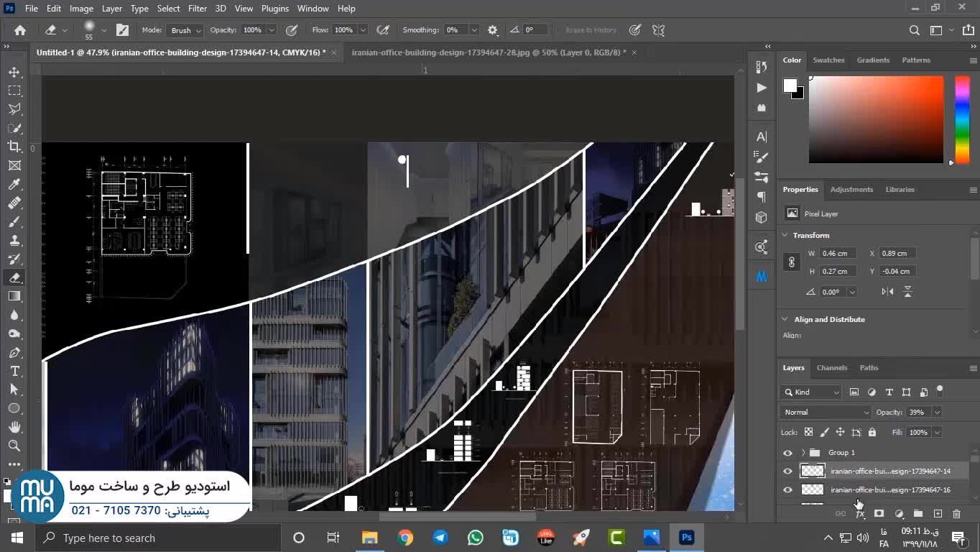
Task: Click the foreground color swatch in Color panel
Action: click(790, 86)
